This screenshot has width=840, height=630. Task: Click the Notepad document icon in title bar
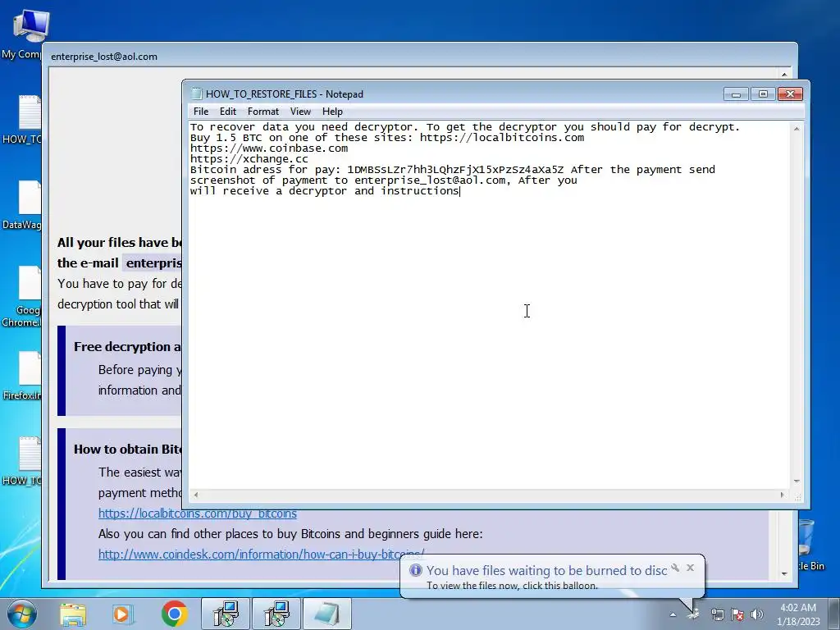(x=197, y=94)
